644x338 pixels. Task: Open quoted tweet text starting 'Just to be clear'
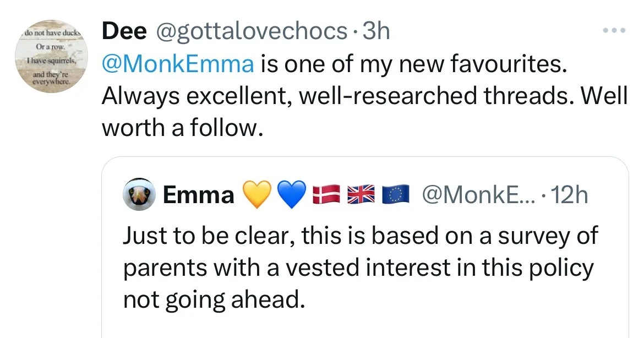pyautogui.click(x=360, y=236)
